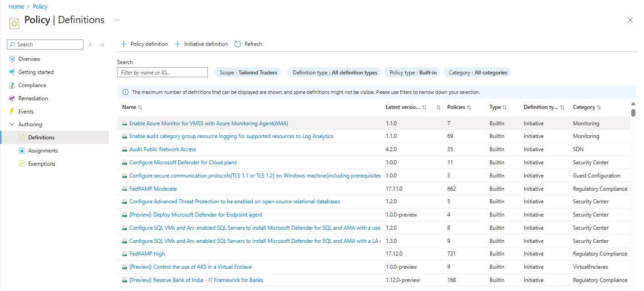This screenshot has height=291, width=644.
Task: Open the Events section
Action: click(26, 111)
